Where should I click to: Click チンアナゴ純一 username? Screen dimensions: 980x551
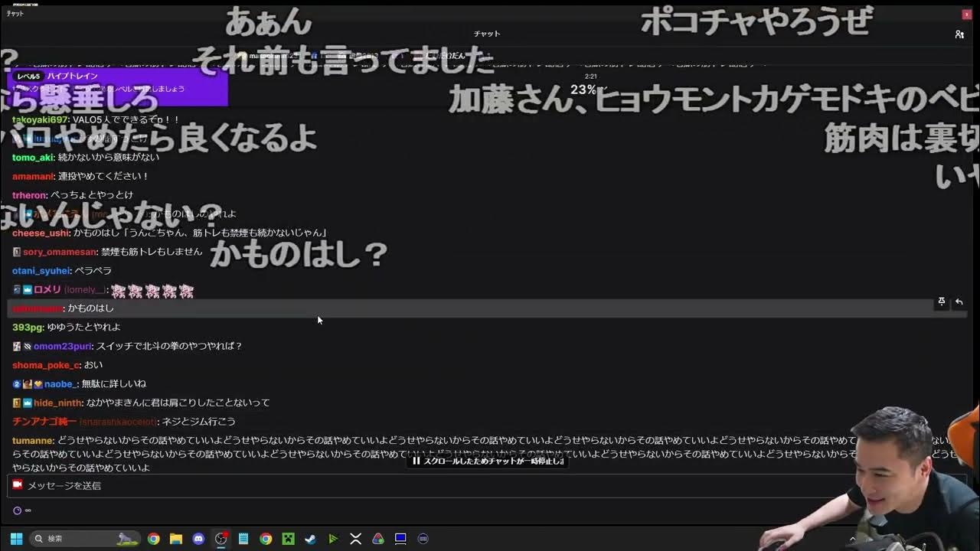(x=44, y=422)
